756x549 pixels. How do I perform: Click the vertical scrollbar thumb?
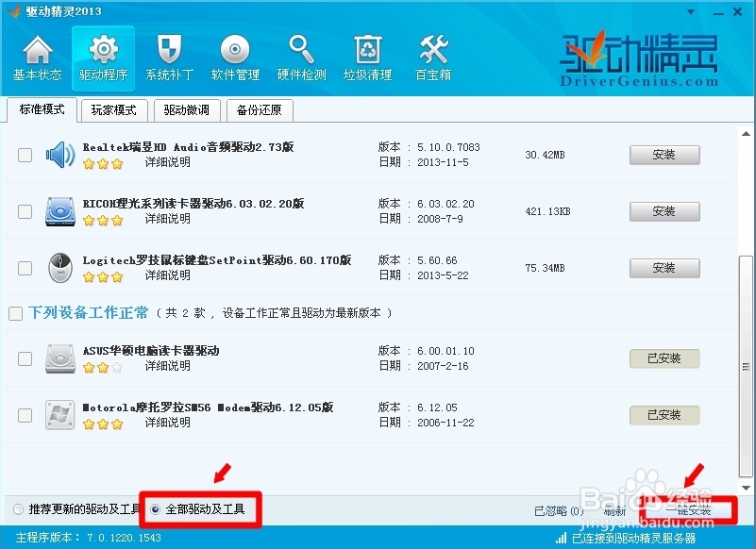click(746, 367)
